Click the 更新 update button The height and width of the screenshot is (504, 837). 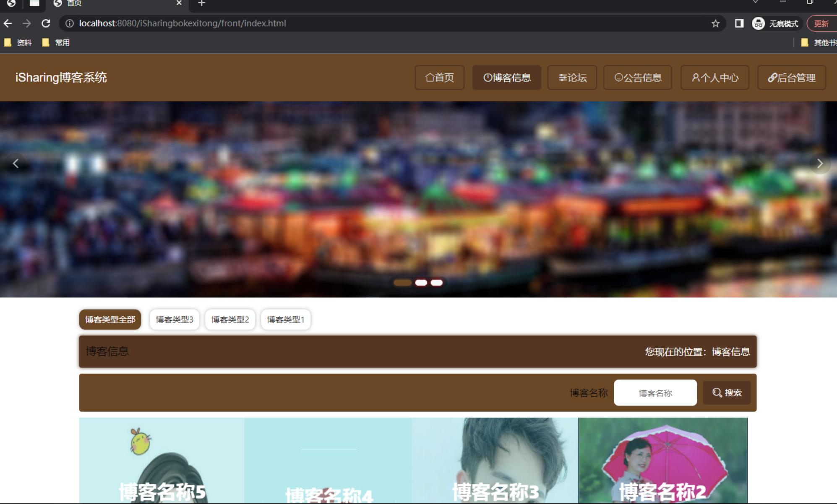[x=821, y=23]
